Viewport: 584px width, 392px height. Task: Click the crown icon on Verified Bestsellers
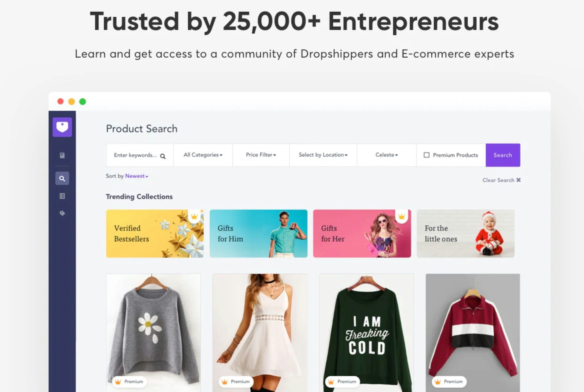[x=194, y=216]
